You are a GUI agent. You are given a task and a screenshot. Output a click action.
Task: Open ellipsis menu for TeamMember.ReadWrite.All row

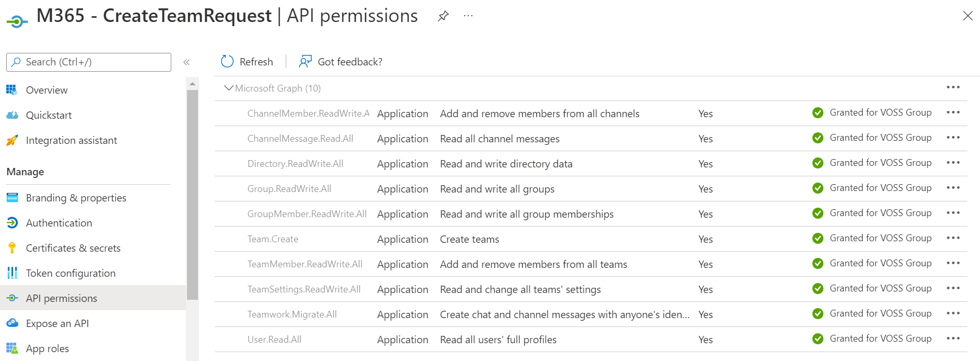click(953, 263)
